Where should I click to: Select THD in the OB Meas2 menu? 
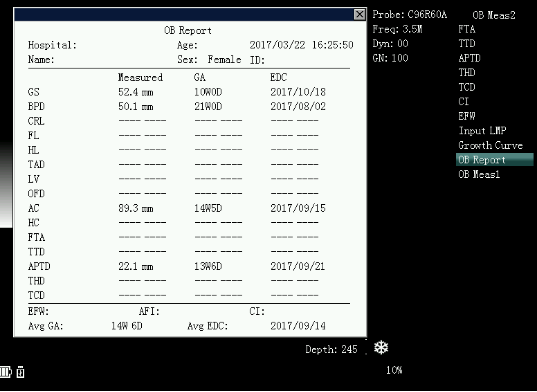pos(467,73)
